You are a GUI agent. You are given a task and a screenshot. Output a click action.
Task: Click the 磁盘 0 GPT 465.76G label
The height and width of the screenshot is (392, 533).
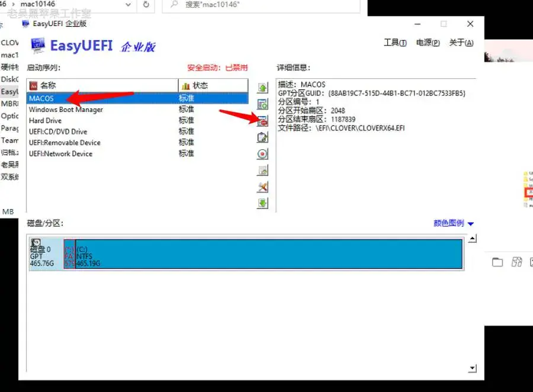42,256
